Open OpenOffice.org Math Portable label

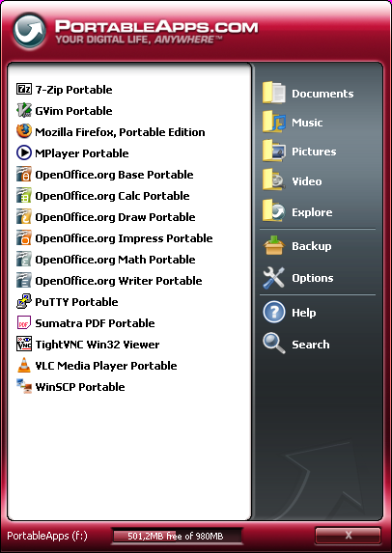point(115,260)
